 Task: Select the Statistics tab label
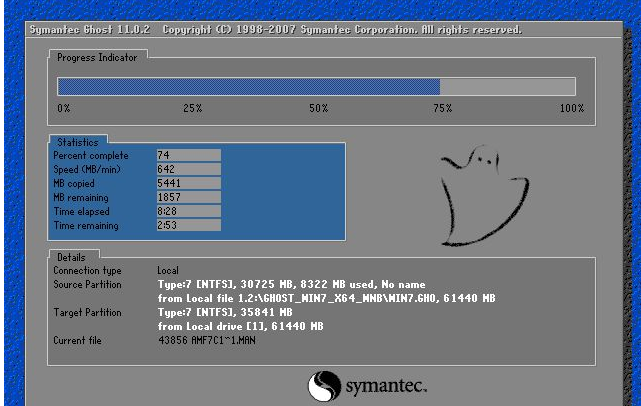pyautogui.click(x=78, y=142)
